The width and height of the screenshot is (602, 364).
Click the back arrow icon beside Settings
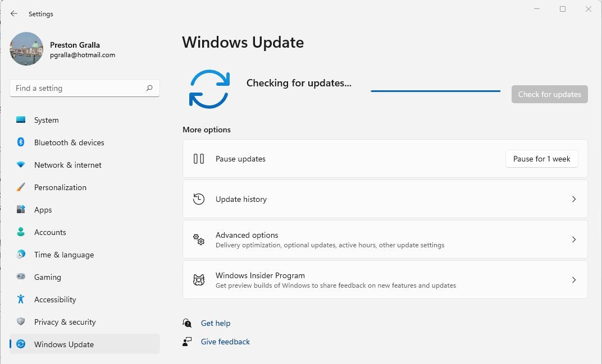coord(14,13)
